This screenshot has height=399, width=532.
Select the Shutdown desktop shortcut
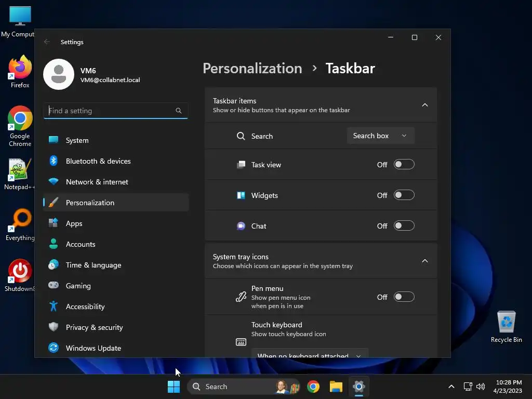(20, 275)
